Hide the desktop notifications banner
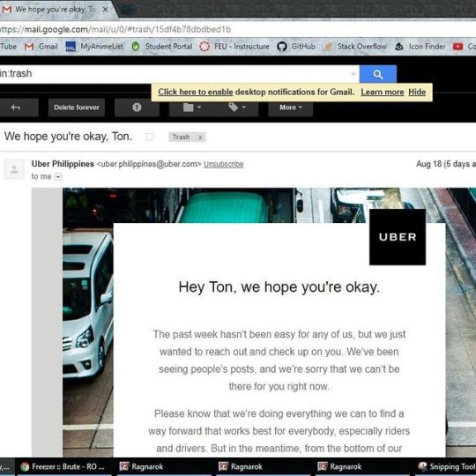The image size is (476, 476). click(x=417, y=92)
